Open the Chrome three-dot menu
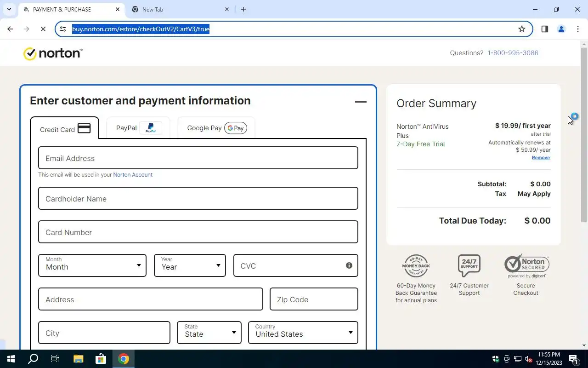 pos(578,29)
